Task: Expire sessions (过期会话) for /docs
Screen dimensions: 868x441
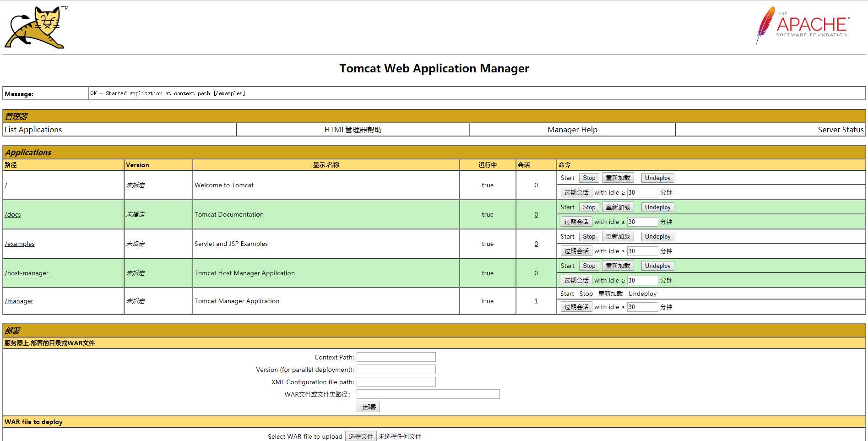Action: click(x=576, y=222)
